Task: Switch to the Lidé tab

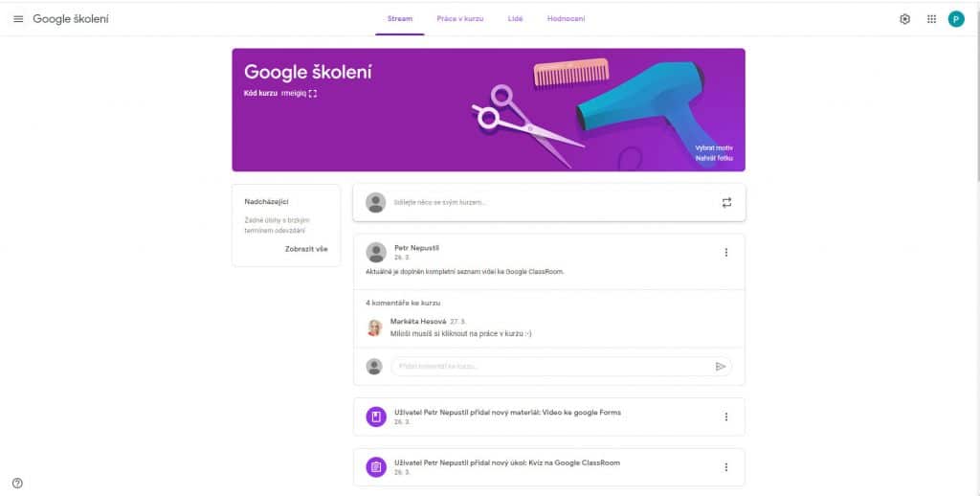Action: [x=515, y=19]
